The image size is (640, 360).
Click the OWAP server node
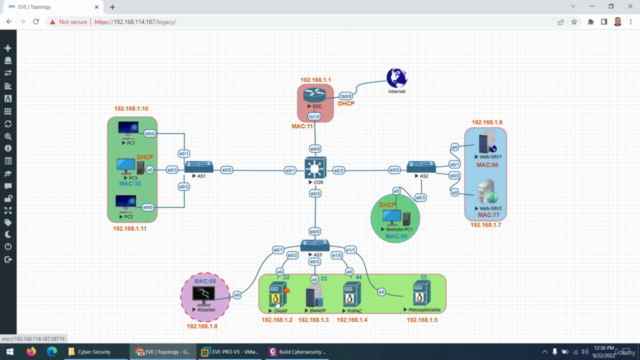click(x=278, y=295)
